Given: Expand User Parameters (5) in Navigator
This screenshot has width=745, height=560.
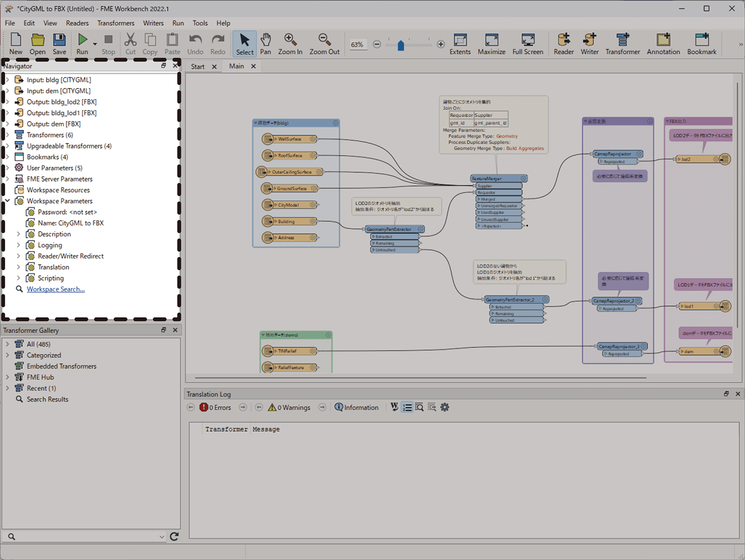Looking at the screenshot, I should point(7,168).
